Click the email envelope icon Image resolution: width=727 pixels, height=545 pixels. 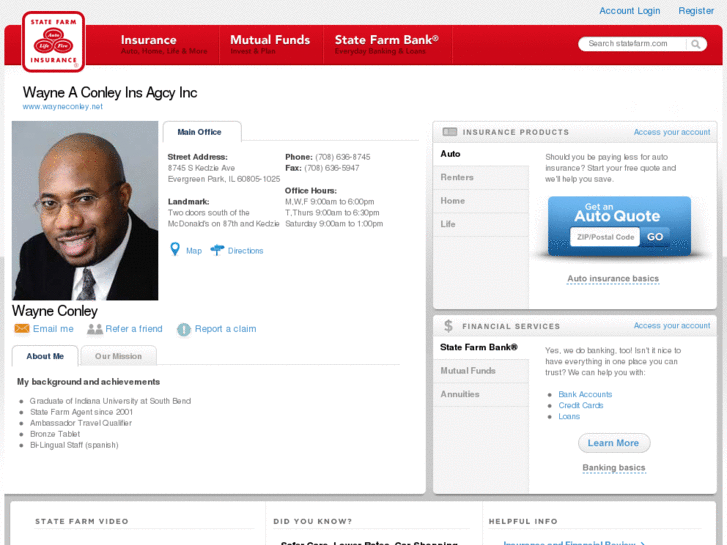pos(22,328)
